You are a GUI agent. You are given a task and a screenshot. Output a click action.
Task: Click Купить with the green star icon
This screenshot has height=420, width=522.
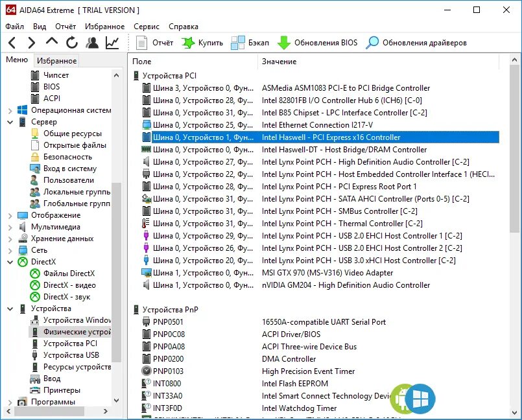click(x=202, y=43)
